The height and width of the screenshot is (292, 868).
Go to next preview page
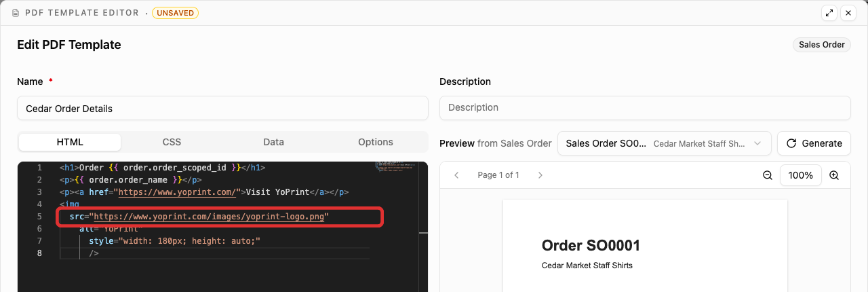[x=540, y=175]
